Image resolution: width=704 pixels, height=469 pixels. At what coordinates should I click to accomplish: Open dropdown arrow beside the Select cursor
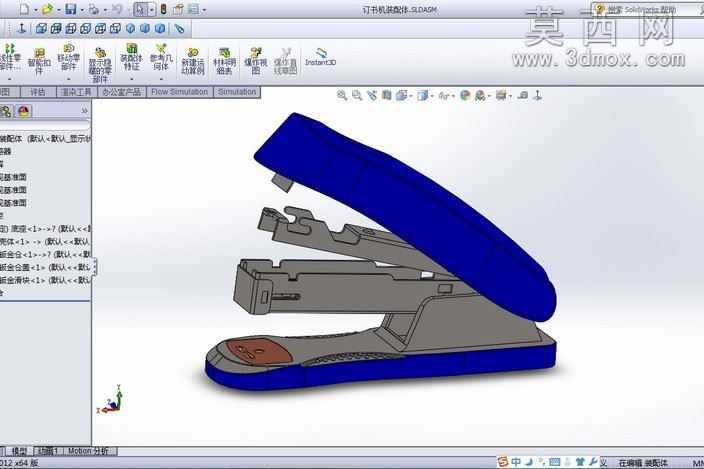tap(151, 9)
